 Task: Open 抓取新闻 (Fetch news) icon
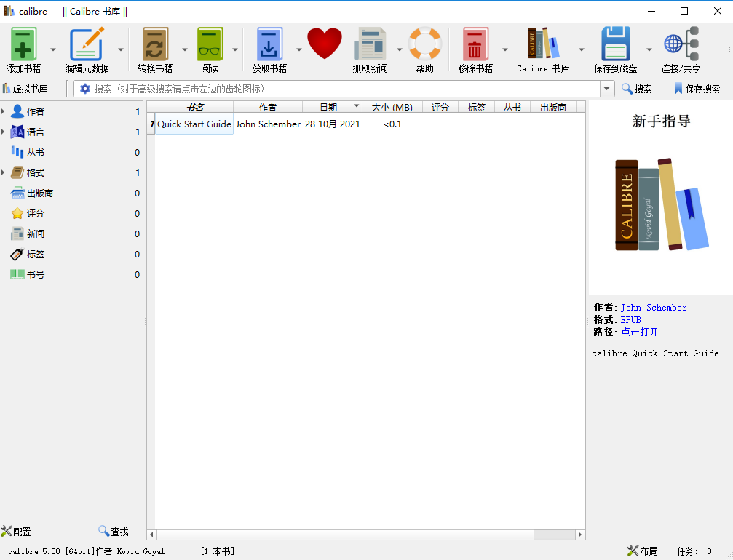370,44
